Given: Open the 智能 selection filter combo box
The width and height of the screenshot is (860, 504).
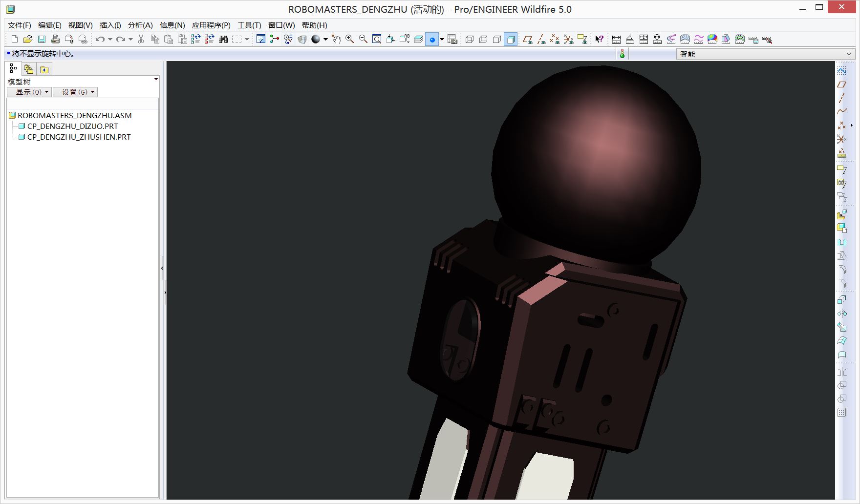Looking at the screenshot, I should (x=765, y=54).
